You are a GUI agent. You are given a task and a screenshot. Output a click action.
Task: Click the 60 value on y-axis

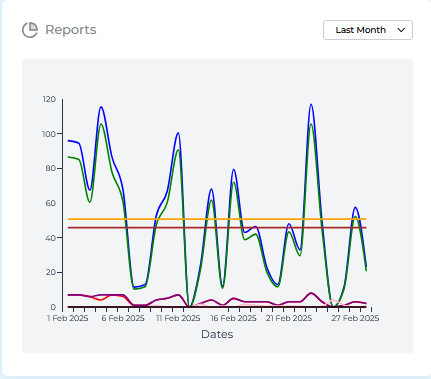click(x=50, y=203)
